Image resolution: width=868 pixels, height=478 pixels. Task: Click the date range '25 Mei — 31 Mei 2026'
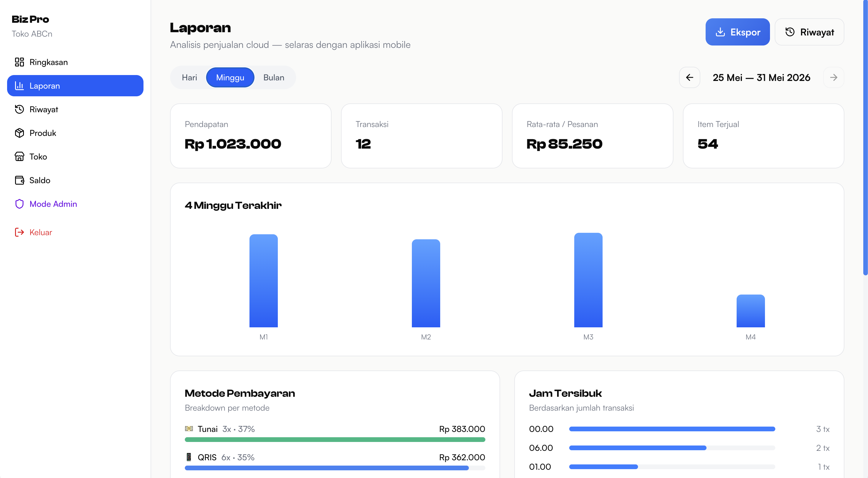pyautogui.click(x=761, y=77)
